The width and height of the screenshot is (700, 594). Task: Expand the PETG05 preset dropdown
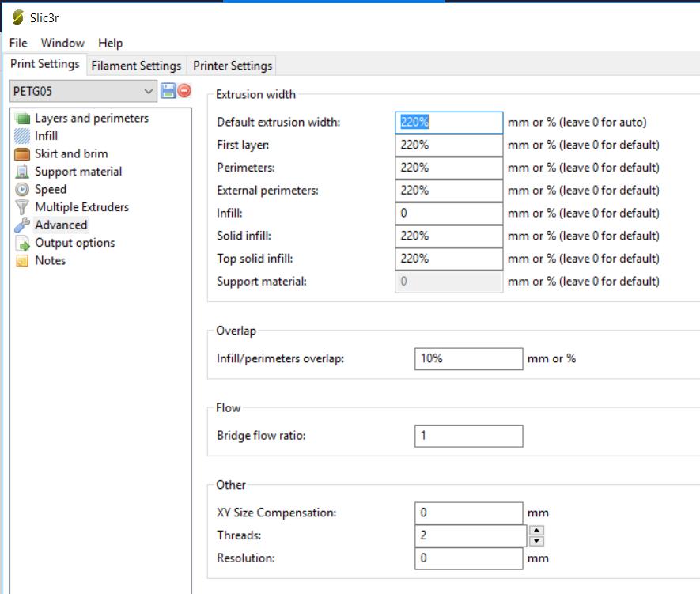pyautogui.click(x=149, y=92)
